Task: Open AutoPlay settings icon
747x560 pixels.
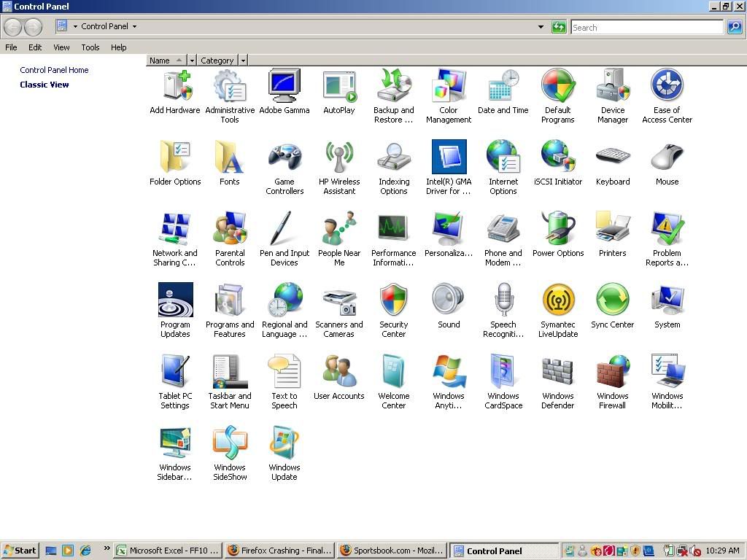Action: coord(339,86)
